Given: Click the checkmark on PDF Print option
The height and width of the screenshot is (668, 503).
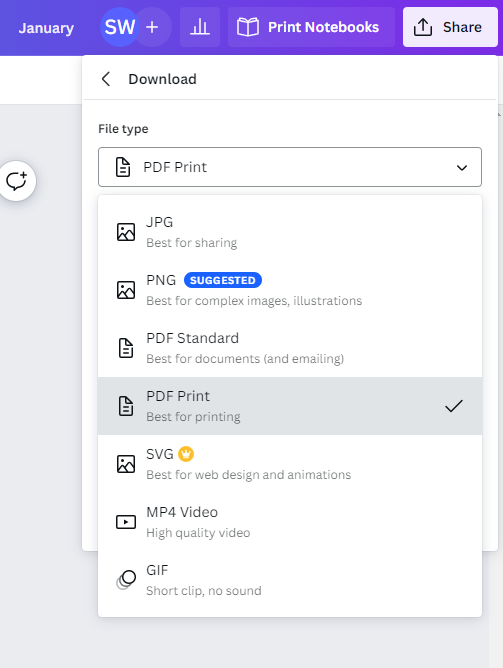Looking at the screenshot, I should point(454,406).
